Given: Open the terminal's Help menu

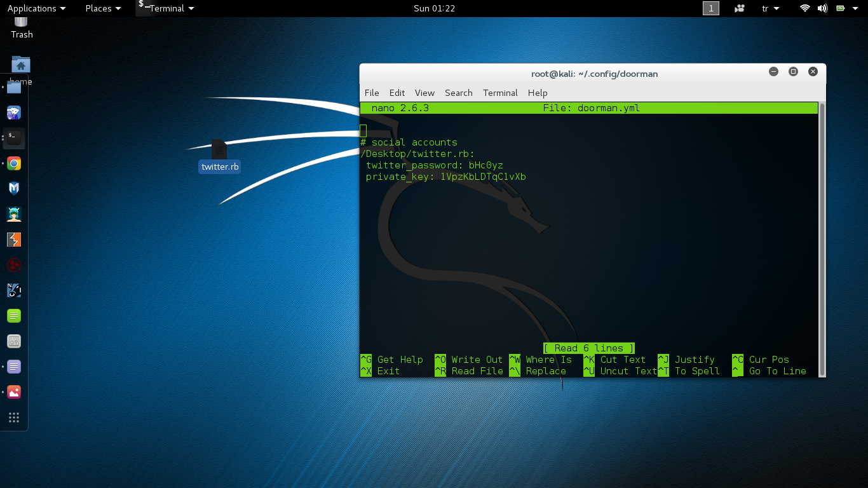Looking at the screenshot, I should click(538, 93).
